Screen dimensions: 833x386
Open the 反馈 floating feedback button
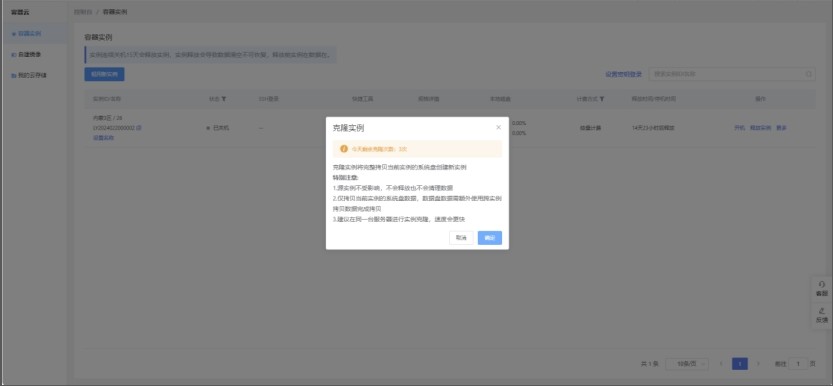tap(822, 315)
